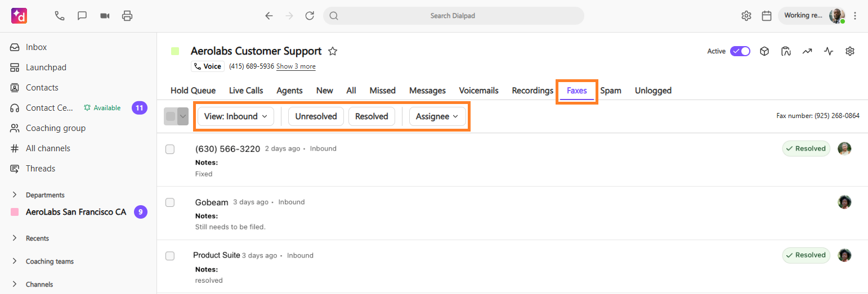
Task: Open contact center settings gear
Action: tap(850, 51)
